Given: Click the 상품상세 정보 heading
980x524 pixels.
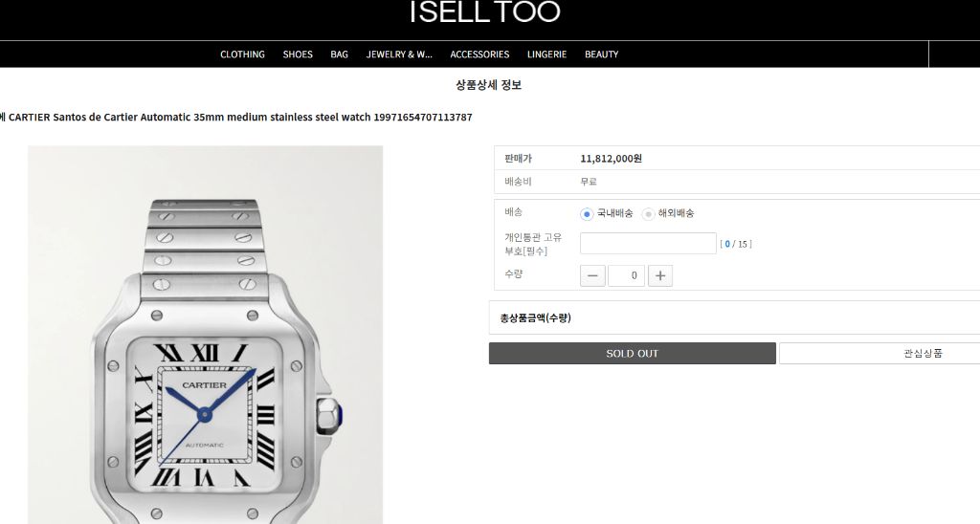Looking at the screenshot, I should click(x=488, y=85).
